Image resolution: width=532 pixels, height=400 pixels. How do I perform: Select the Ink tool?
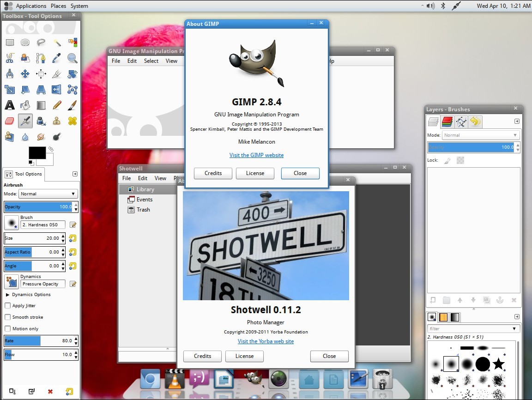point(41,121)
